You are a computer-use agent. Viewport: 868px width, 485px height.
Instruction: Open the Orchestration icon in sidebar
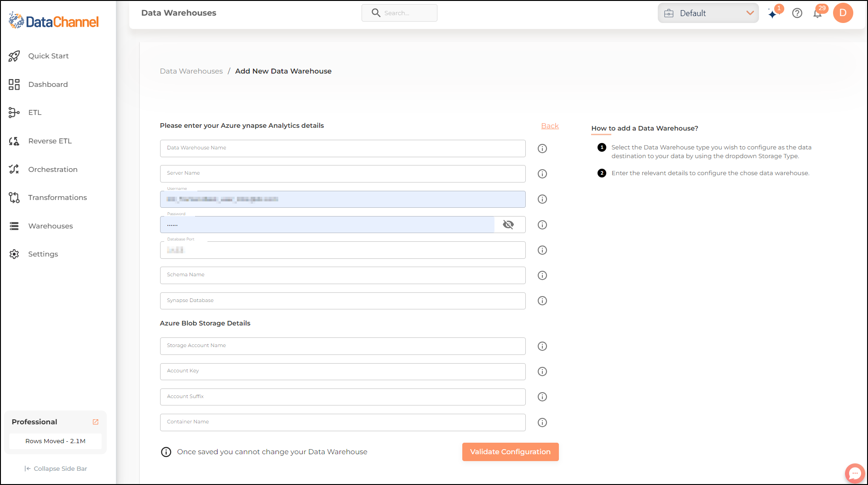click(x=14, y=169)
